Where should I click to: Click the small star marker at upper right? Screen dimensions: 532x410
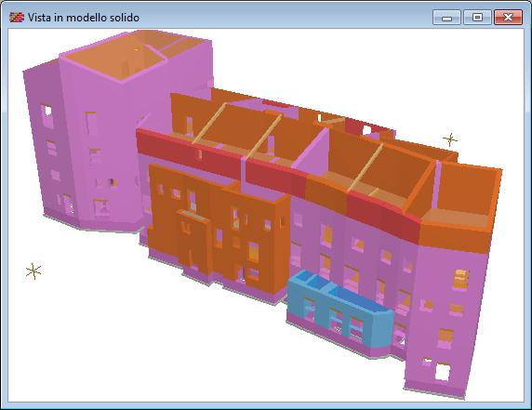[x=450, y=139]
